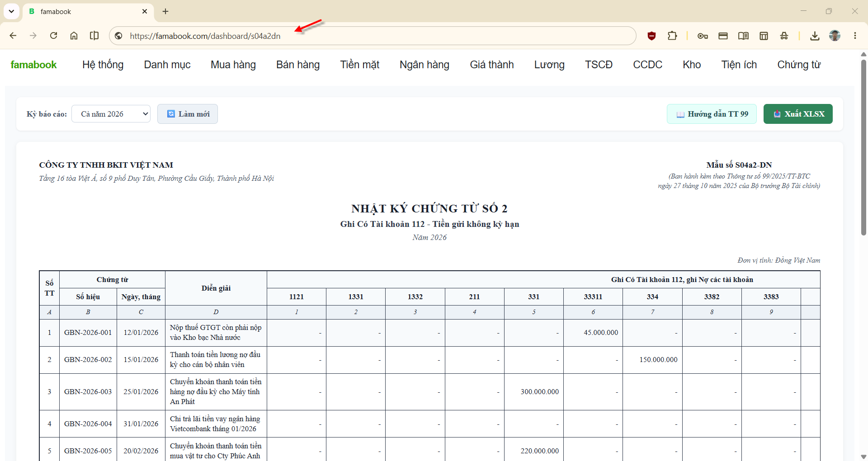The height and width of the screenshot is (461, 868).
Task: Click the date cell 12/01/2026
Action: pos(141,333)
